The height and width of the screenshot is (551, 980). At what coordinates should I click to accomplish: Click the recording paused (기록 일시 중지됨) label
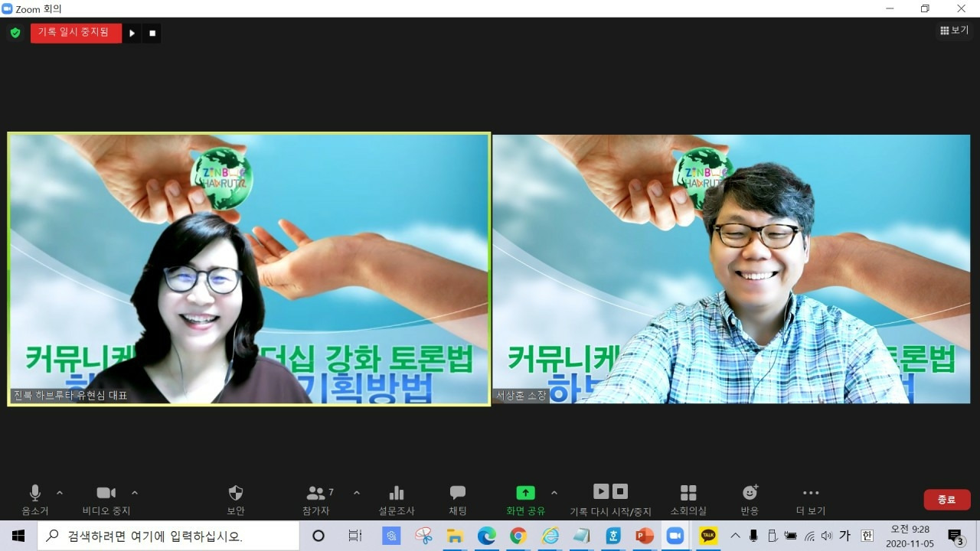pyautogui.click(x=76, y=33)
